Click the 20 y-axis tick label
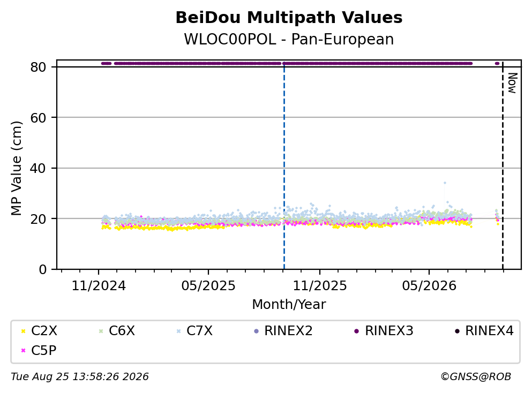Viewport: 532px width, 393px height. 39,219
